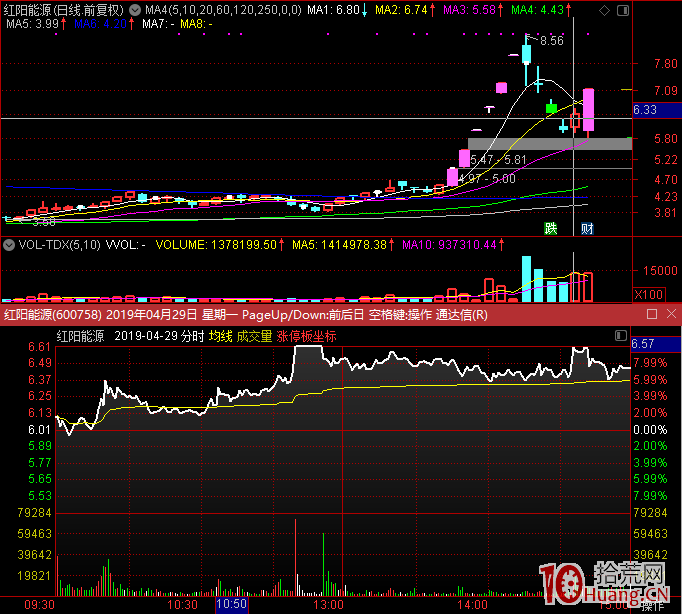Viewport: 682px width, 614px height.
Task: Click the popup title 红阳能源(600758) 2019年04月29日
Action: click(x=101, y=314)
